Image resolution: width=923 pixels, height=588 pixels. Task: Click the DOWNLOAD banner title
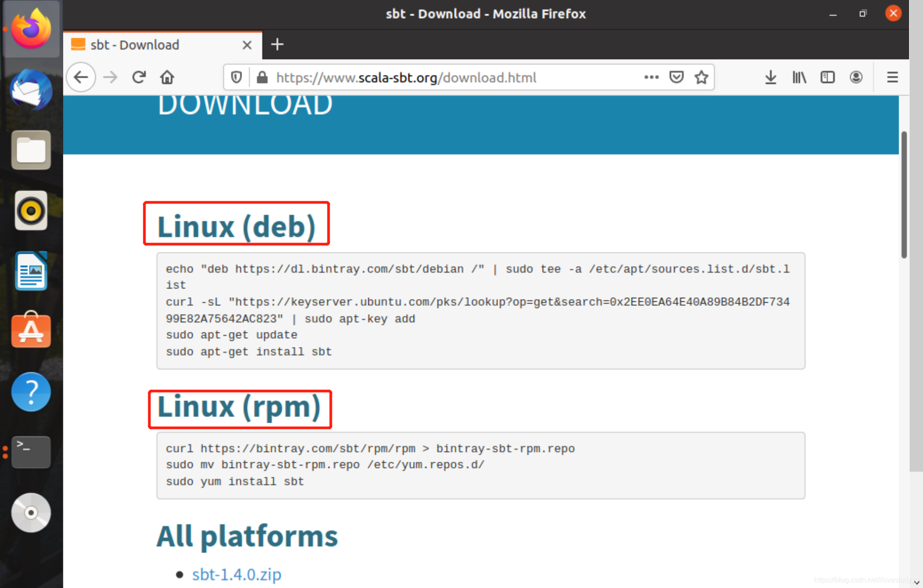[245, 105]
